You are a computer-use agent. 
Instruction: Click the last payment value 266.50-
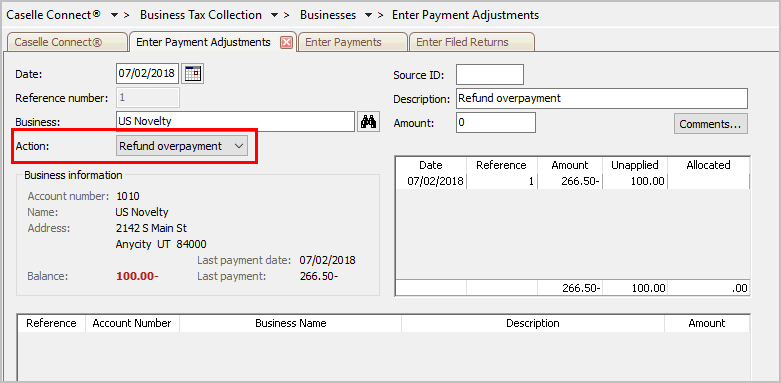coord(319,276)
